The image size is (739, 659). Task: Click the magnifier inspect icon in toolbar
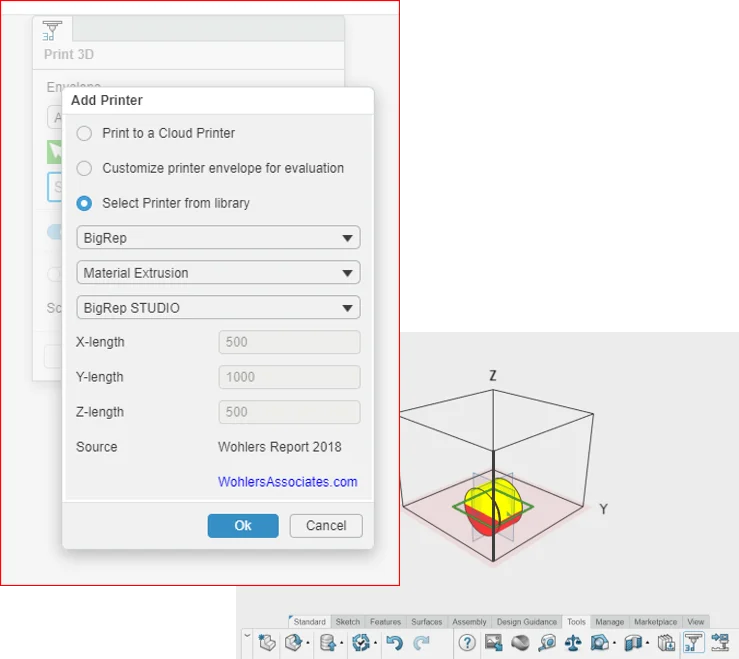click(x=546, y=643)
